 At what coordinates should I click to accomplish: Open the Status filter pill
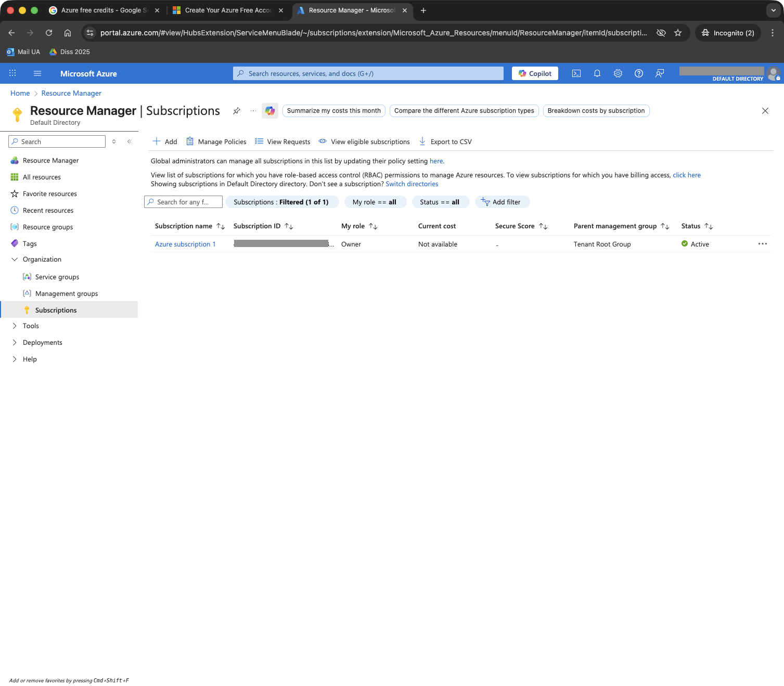click(x=440, y=202)
